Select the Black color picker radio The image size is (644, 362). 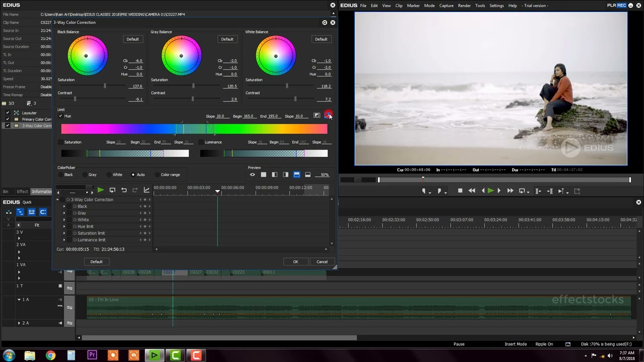pyautogui.click(x=61, y=174)
